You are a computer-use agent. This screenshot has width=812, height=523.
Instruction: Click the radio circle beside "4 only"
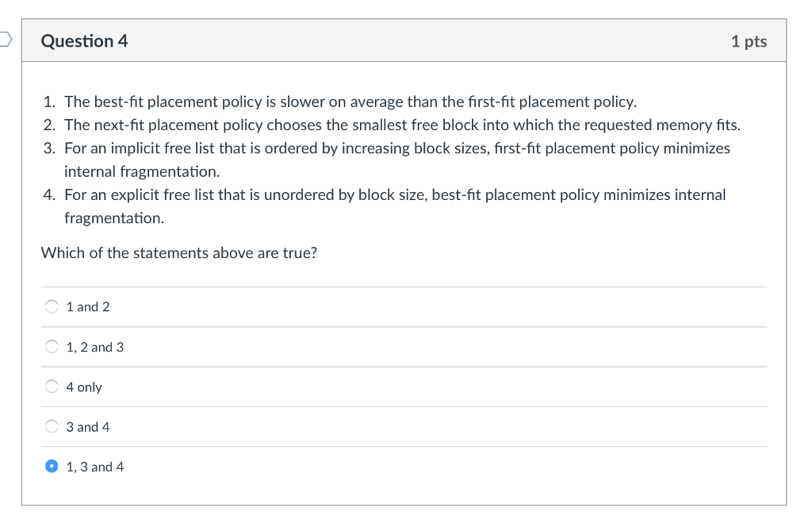tap(52, 386)
